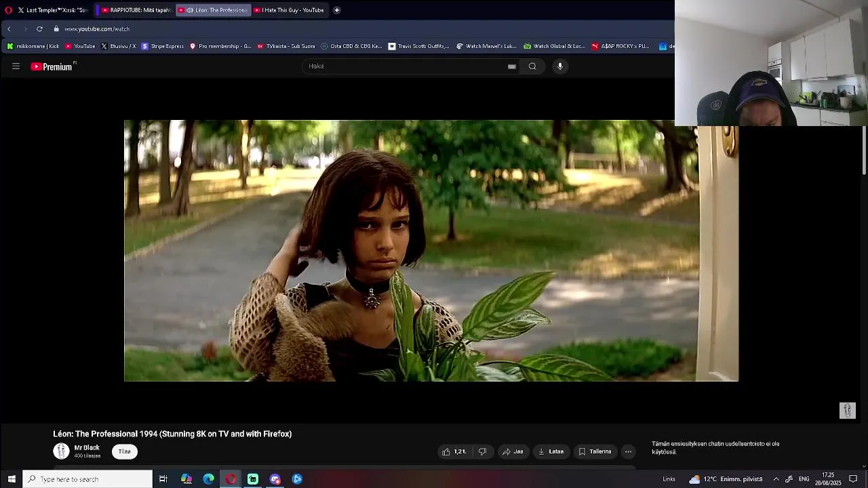The image size is (868, 488).
Task: Open the blue app icon after Discord
Action: (x=297, y=479)
